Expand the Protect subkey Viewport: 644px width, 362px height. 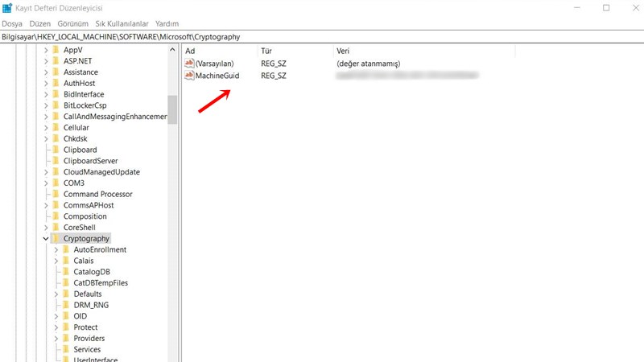point(56,327)
